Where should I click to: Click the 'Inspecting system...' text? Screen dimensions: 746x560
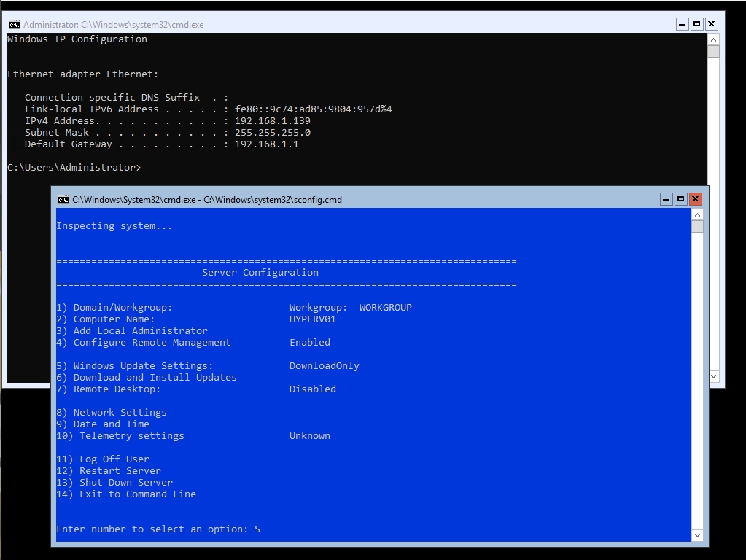point(114,226)
